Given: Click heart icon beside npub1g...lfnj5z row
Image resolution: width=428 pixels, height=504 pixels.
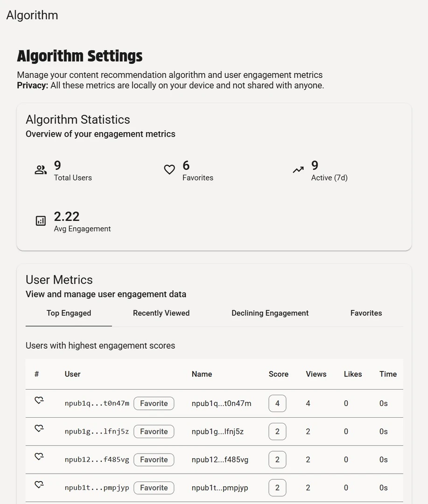Looking at the screenshot, I should coord(39,428).
